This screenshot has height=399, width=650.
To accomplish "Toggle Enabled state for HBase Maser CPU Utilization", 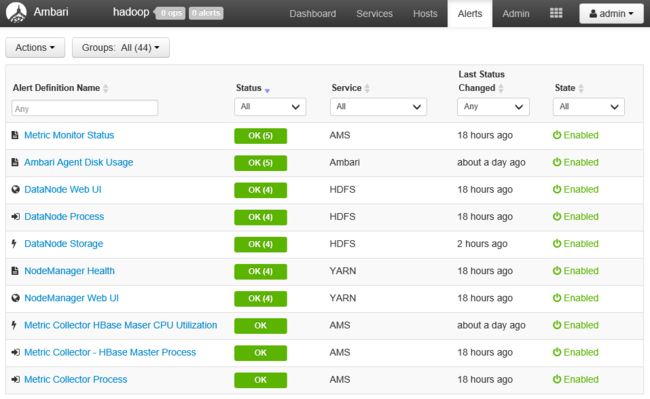I will tap(575, 325).
